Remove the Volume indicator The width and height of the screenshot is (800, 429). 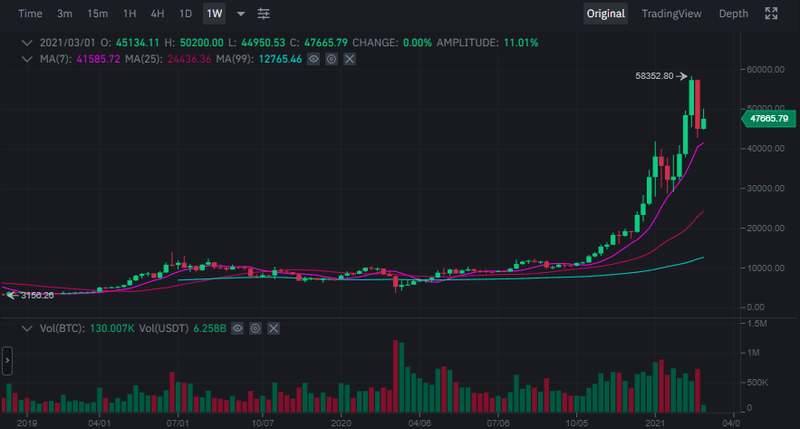tap(273, 328)
